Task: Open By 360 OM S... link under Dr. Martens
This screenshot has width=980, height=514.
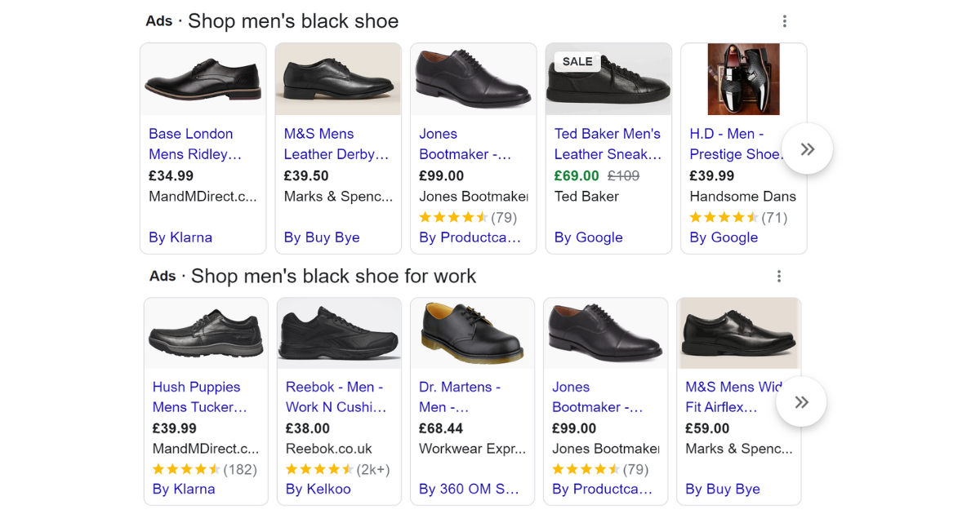Action: coord(469,489)
